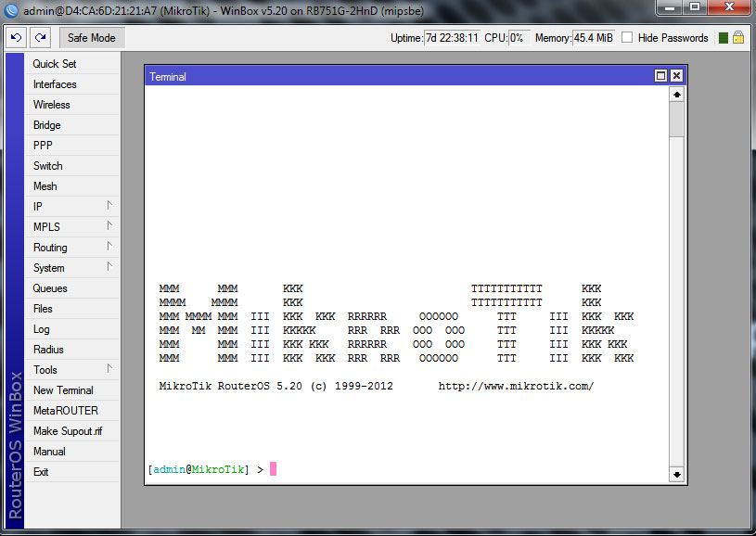Image resolution: width=756 pixels, height=536 pixels.
Task: Open the Mesh menu item
Action: 71,186
